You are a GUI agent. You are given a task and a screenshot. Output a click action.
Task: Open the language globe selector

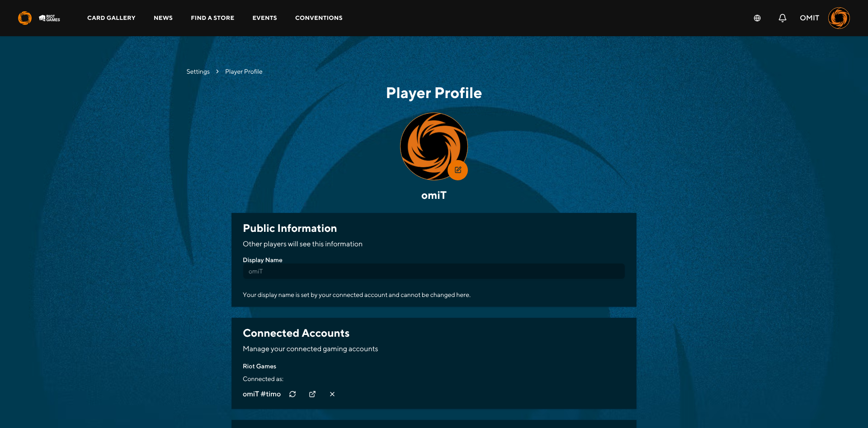[757, 18]
